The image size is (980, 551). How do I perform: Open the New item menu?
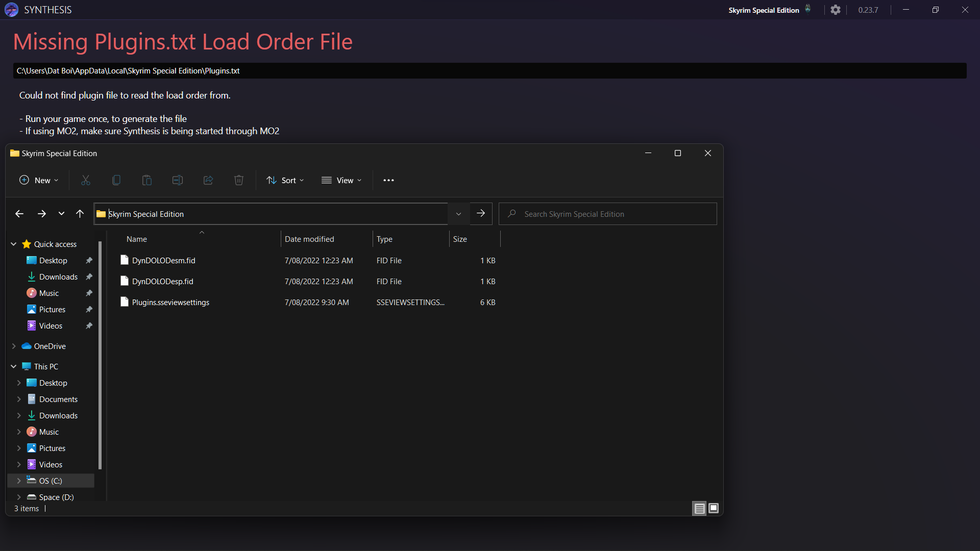point(38,180)
